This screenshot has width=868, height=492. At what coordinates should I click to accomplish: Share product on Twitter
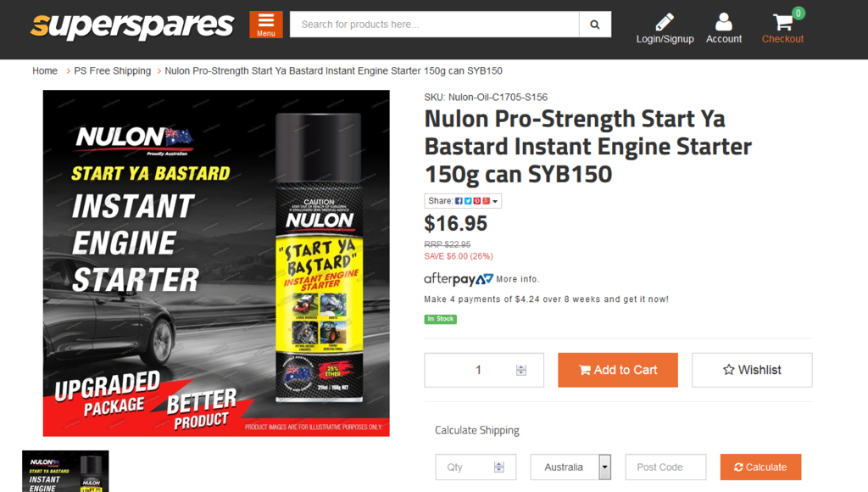tap(468, 201)
